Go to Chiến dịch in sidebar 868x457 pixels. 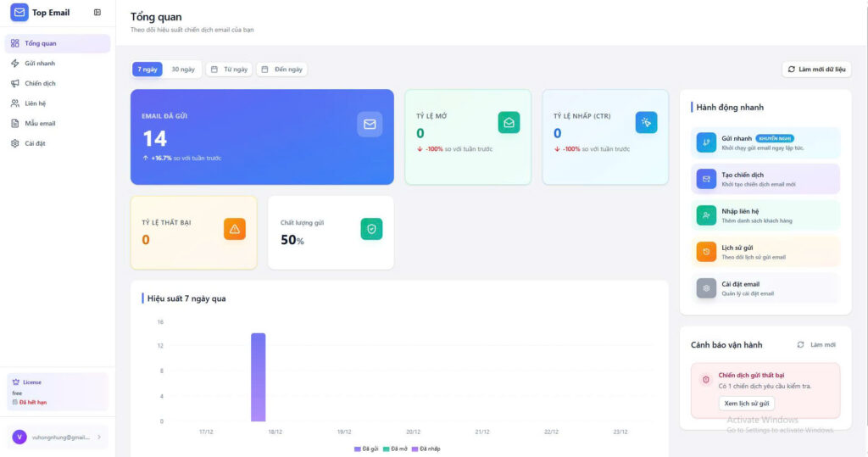click(58, 83)
